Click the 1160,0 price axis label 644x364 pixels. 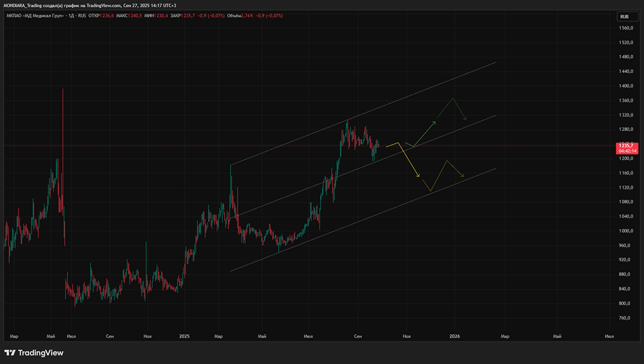(x=626, y=173)
